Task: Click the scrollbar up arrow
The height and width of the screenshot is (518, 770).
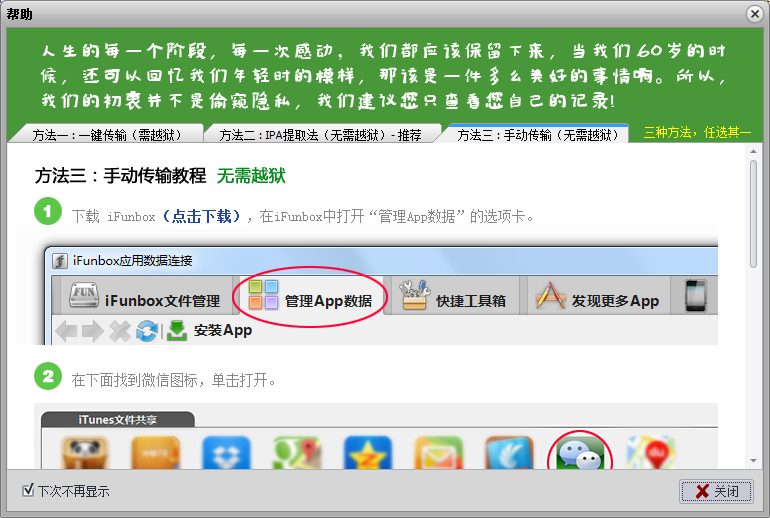Action: [753, 152]
